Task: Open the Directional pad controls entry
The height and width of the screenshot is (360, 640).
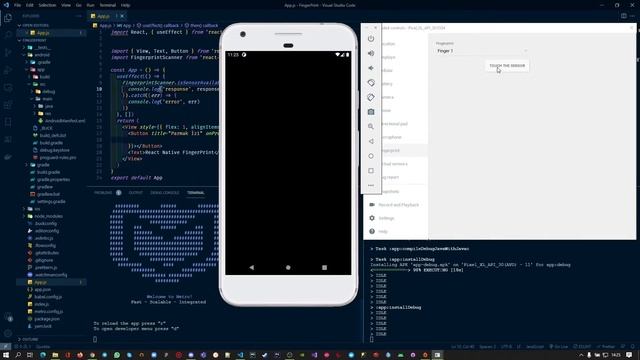Action: (x=396, y=124)
